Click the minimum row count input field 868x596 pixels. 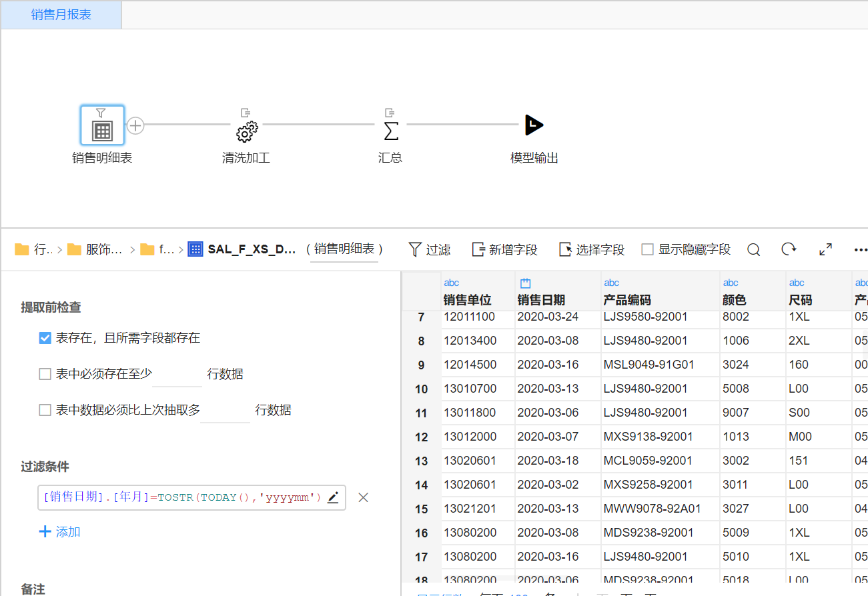pos(177,374)
